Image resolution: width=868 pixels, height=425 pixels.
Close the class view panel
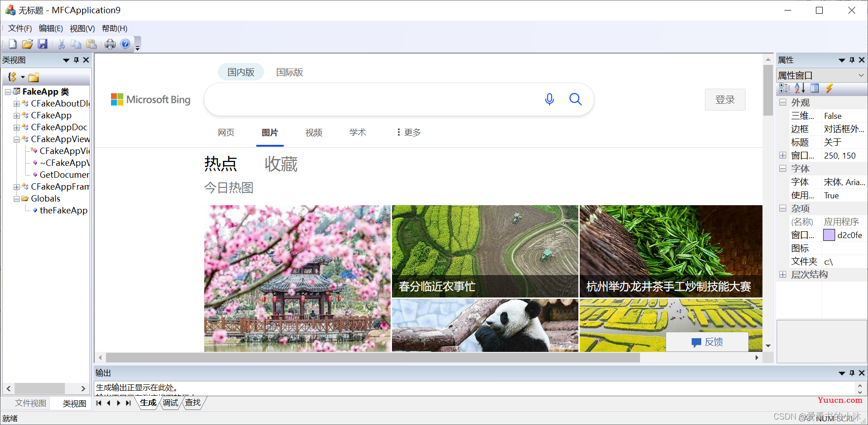tap(86, 60)
